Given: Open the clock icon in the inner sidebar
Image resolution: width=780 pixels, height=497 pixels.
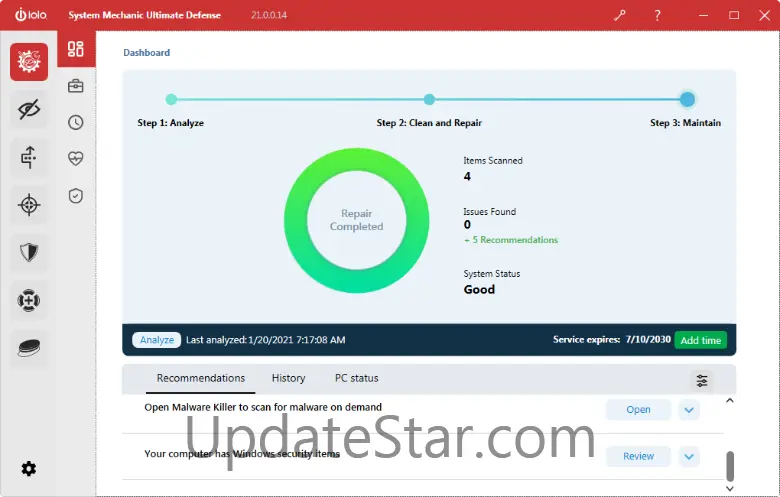Looking at the screenshot, I should tap(76, 122).
